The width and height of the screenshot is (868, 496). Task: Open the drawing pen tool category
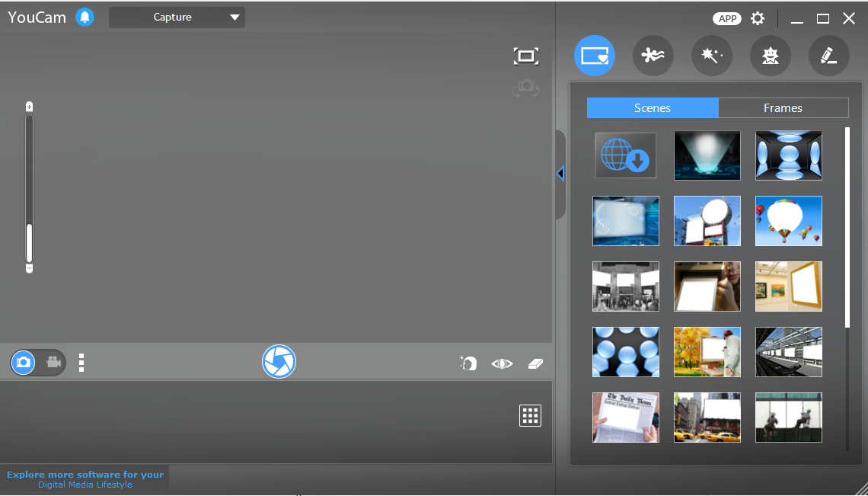pyautogui.click(x=828, y=56)
